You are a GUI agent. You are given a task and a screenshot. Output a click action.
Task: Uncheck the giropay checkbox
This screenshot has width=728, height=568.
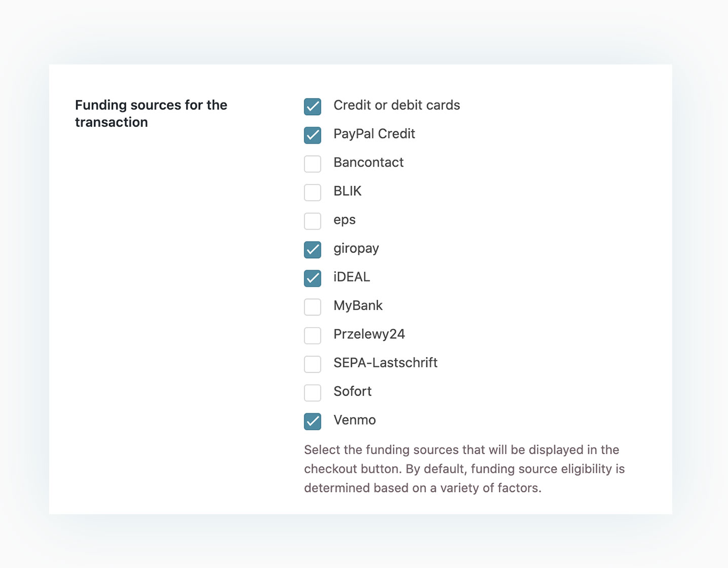[x=312, y=250]
